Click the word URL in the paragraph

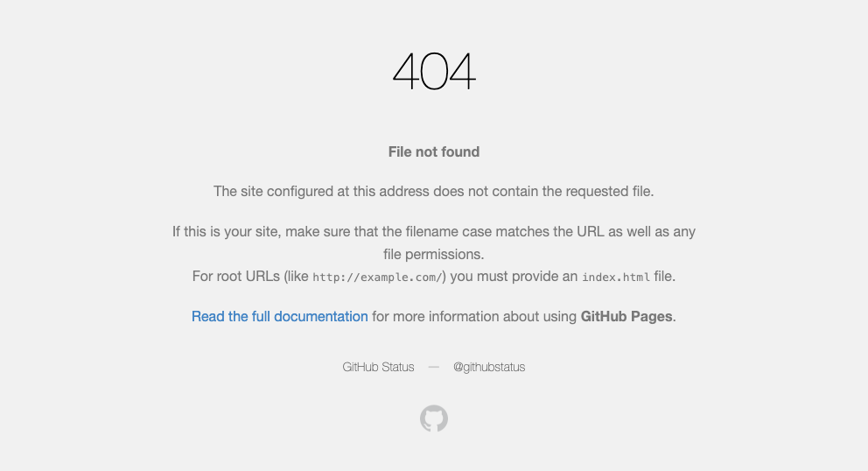point(590,232)
